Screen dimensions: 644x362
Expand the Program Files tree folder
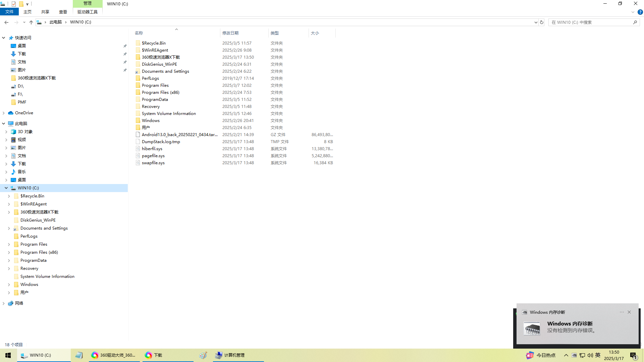9,244
